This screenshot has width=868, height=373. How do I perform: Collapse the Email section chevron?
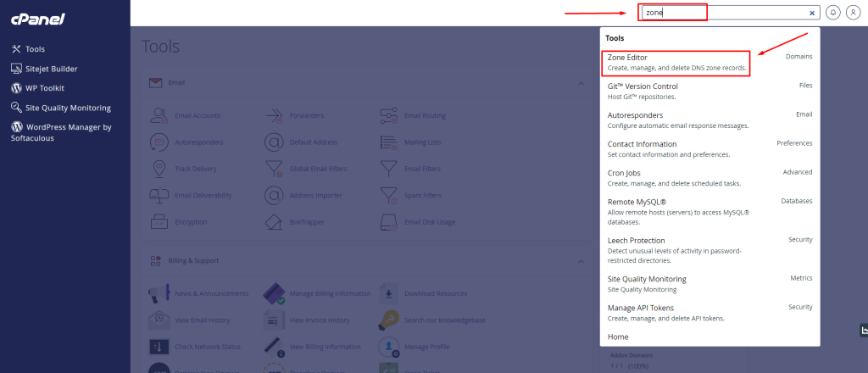pos(581,83)
